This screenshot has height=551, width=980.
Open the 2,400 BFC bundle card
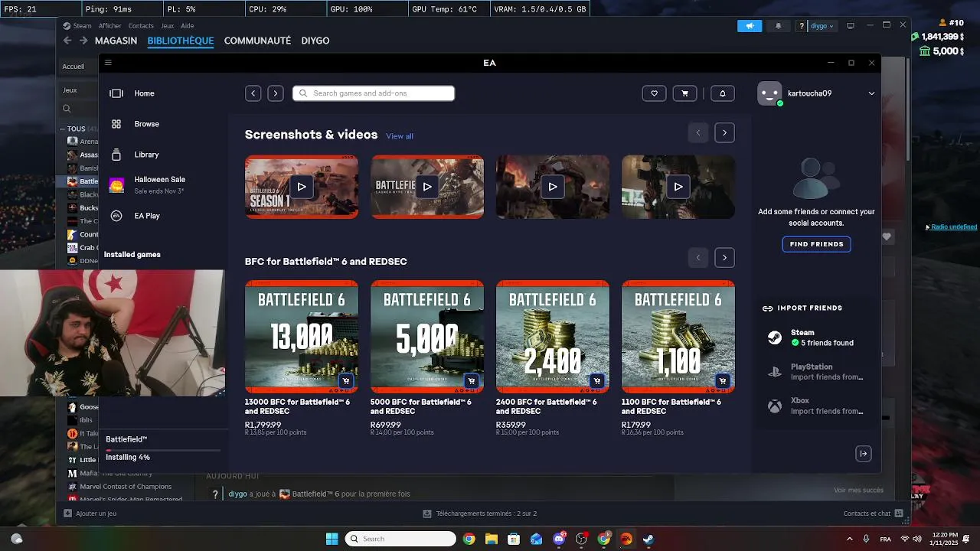pyautogui.click(x=553, y=337)
